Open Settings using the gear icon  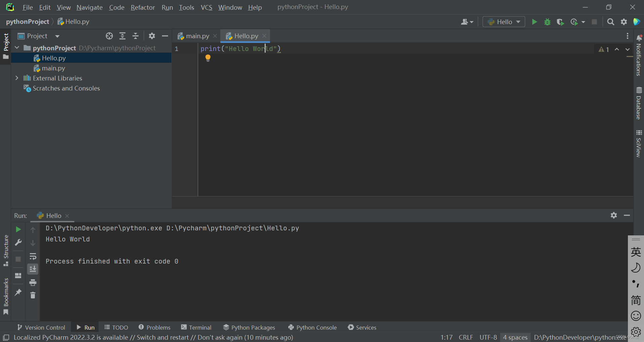click(624, 21)
